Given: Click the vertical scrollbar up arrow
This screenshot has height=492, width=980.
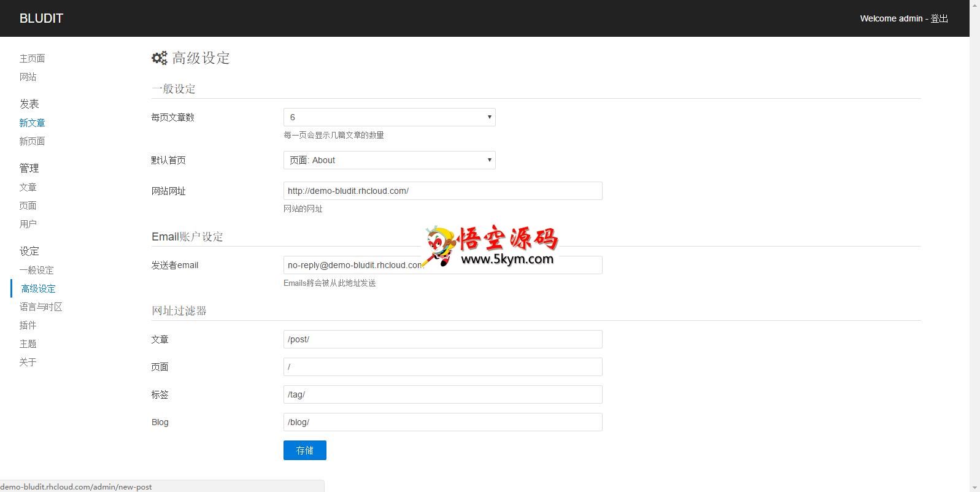Looking at the screenshot, I should (974, 5).
